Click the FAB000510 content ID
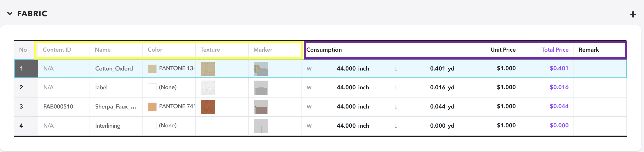This screenshot has height=152, width=644. point(58,107)
